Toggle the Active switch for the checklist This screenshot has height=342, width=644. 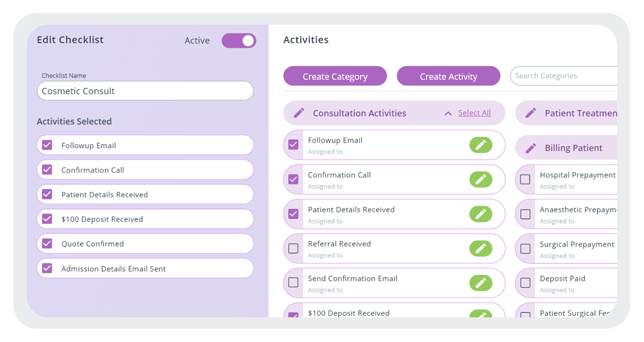[238, 41]
